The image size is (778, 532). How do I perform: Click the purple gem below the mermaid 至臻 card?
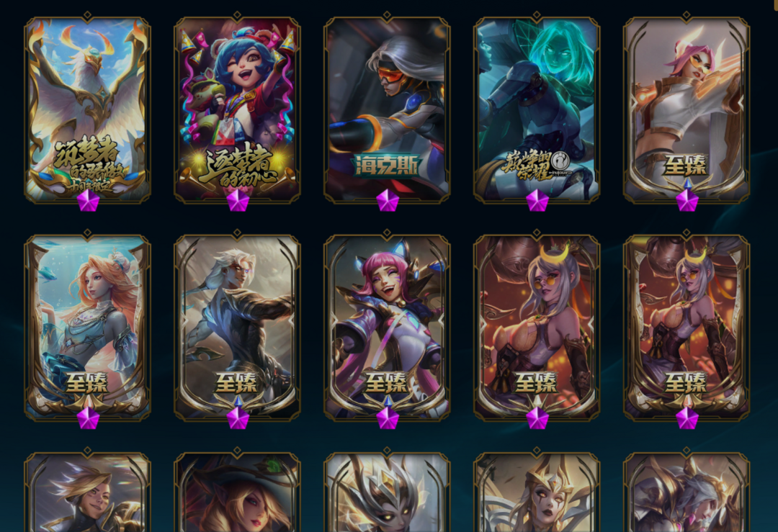(x=89, y=419)
